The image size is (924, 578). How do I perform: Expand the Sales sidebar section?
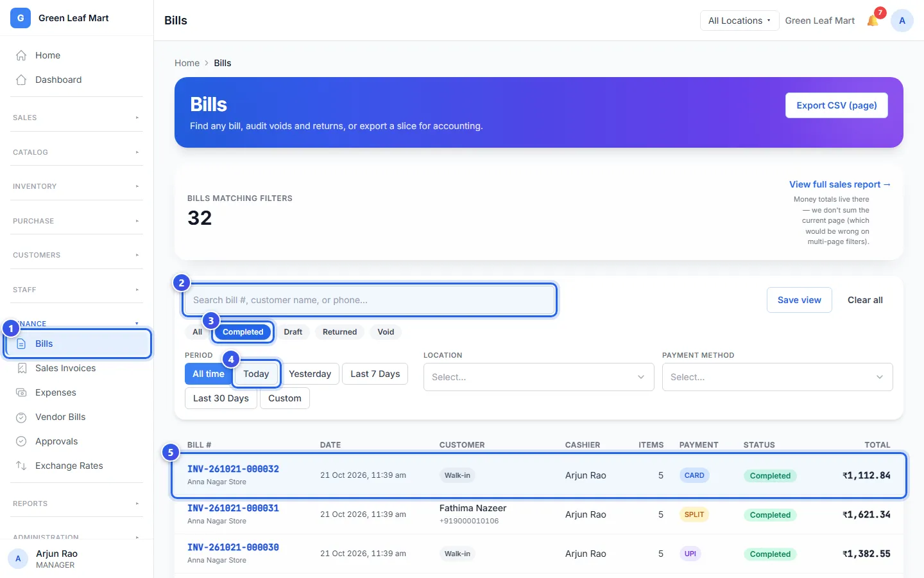tap(76, 118)
